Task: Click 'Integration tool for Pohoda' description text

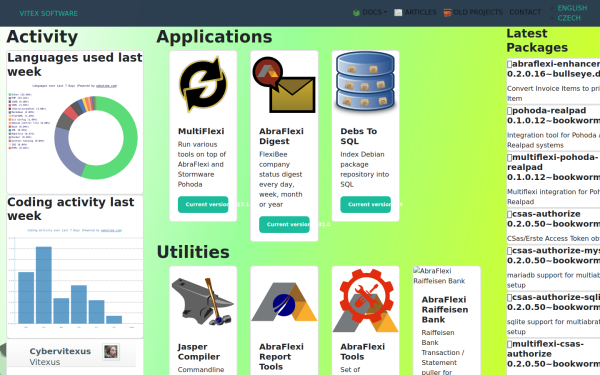Action: tap(553, 140)
